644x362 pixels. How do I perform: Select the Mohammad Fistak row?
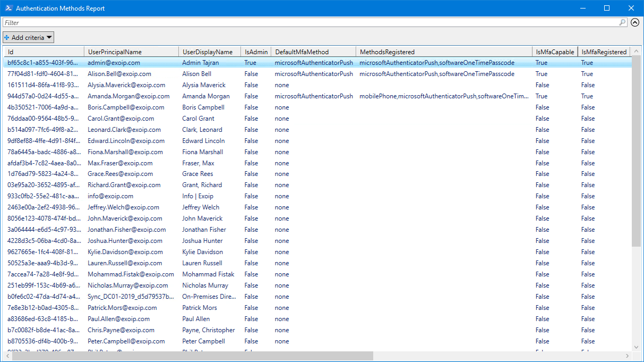tap(208, 274)
